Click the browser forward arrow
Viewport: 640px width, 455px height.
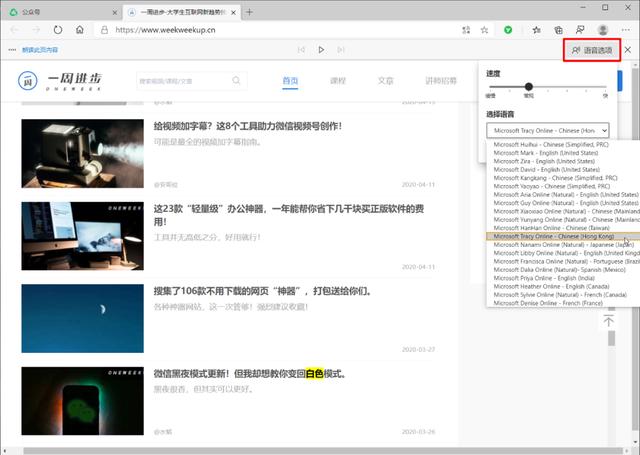[36, 30]
